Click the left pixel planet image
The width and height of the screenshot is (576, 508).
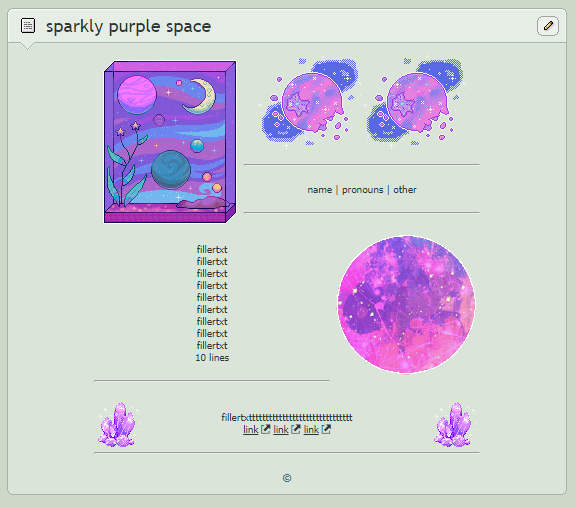(309, 102)
